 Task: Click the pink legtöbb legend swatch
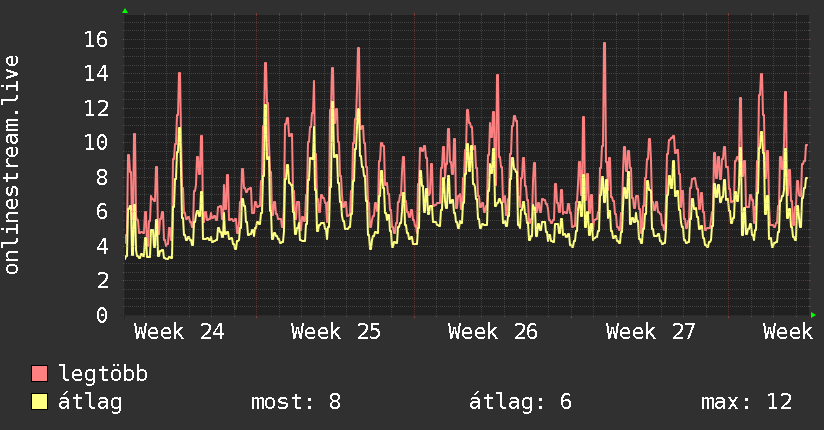[39, 374]
